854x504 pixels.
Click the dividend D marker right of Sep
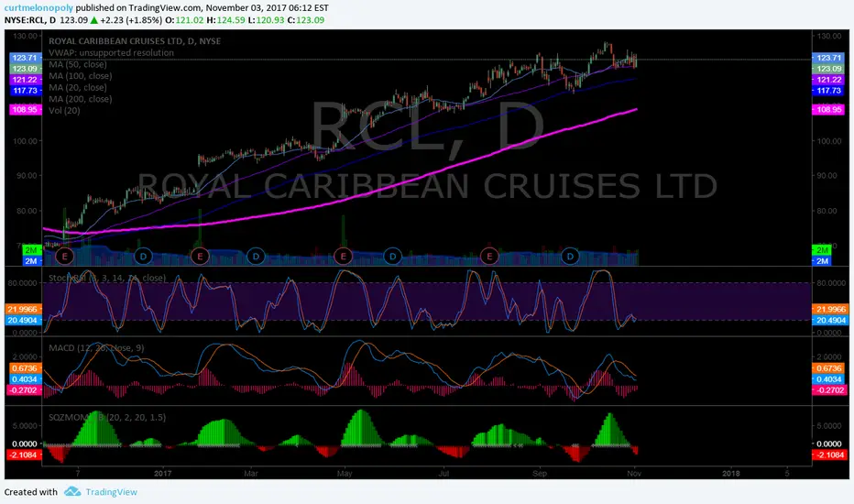tap(570, 256)
